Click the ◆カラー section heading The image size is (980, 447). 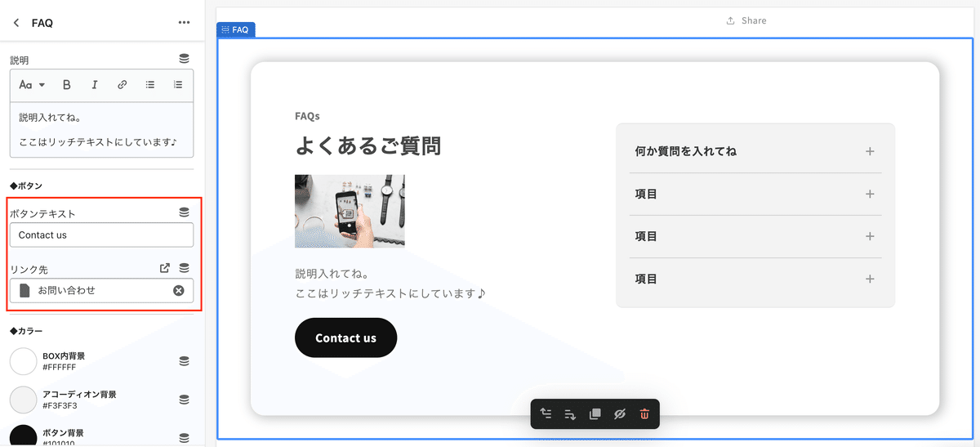pyautogui.click(x=26, y=331)
